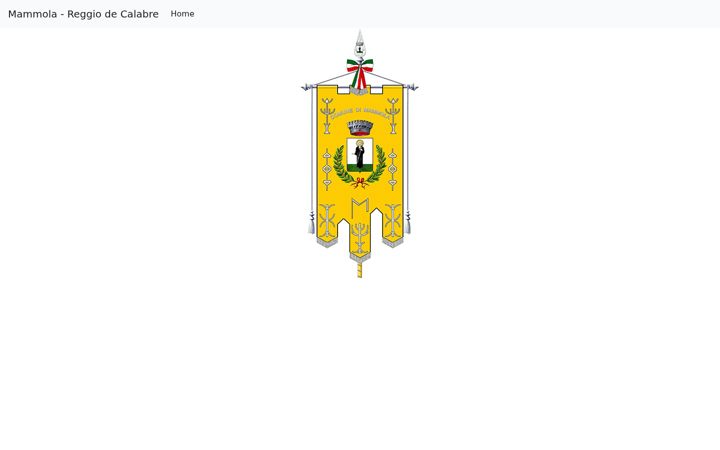Click the Mammola - Reggio de Calabre brand title
This screenshot has width=720, height=450.
pyautogui.click(x=83, y=14)
